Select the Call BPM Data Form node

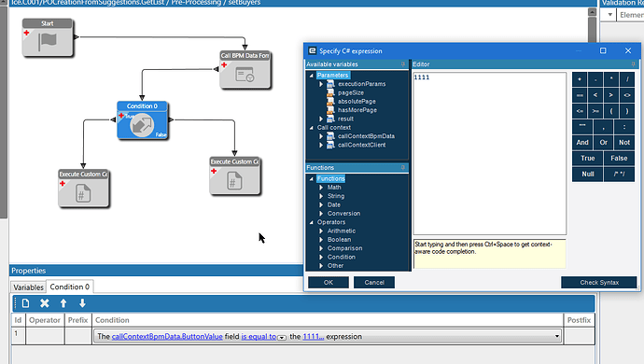tap(245, 70)
